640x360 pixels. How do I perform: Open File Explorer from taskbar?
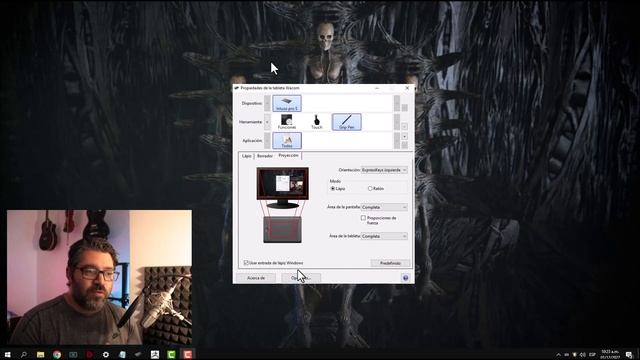pyautogui.click(x=40, y=355)
